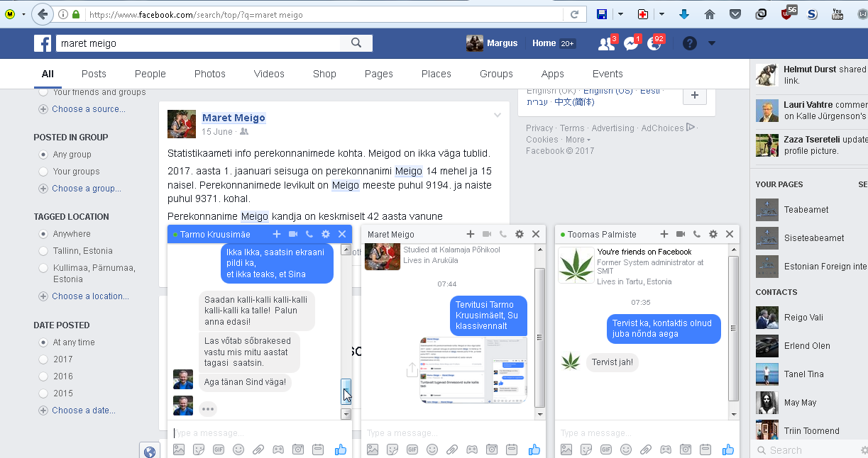The image size is (868, 458).
Task: Open account menu dropdown arrow
Action: pos(712,43)
